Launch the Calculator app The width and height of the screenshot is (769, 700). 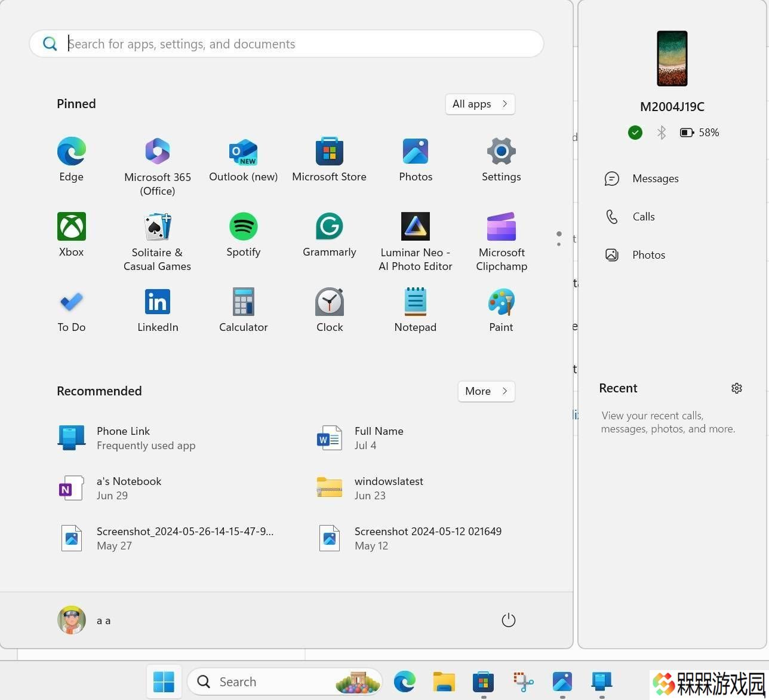click(x=244, y=310)
